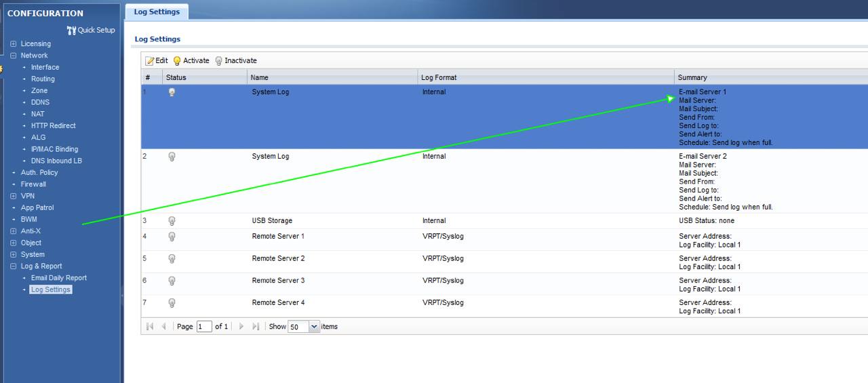Select the Remote Server 3 name cell
The height and width of the screenshot is (383, 868).
[278, 281]
